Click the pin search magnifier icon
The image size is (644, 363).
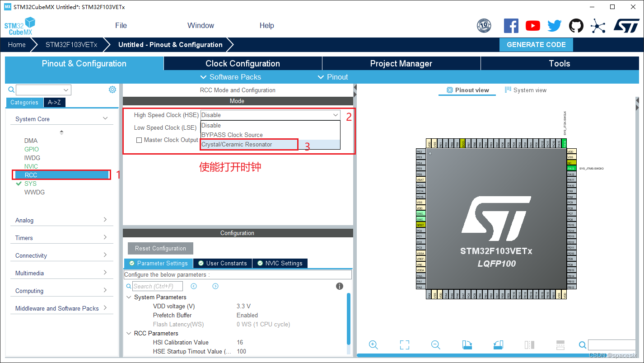583,345
